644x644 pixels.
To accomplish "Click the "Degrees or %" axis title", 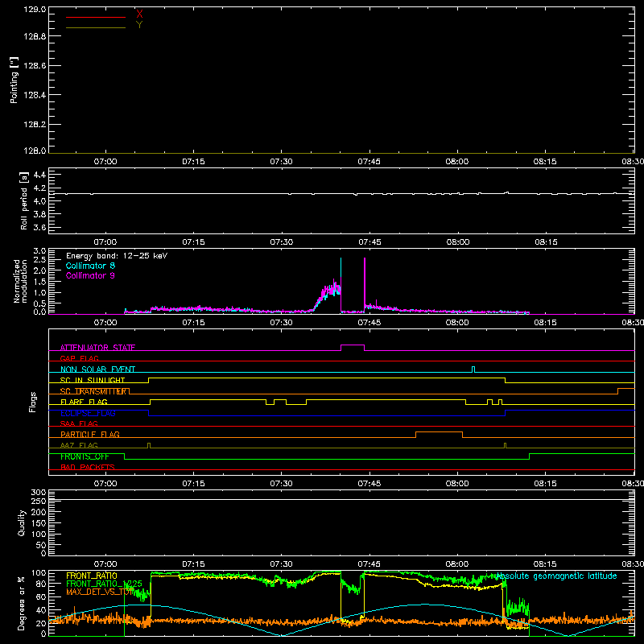I will tap(22, 604).
